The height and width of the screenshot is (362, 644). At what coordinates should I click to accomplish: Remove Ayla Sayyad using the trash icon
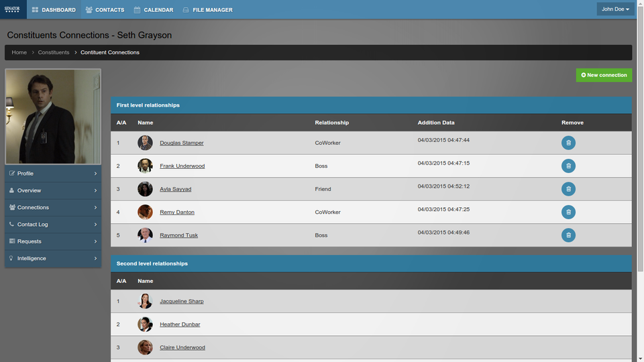(x=568, y=189)
